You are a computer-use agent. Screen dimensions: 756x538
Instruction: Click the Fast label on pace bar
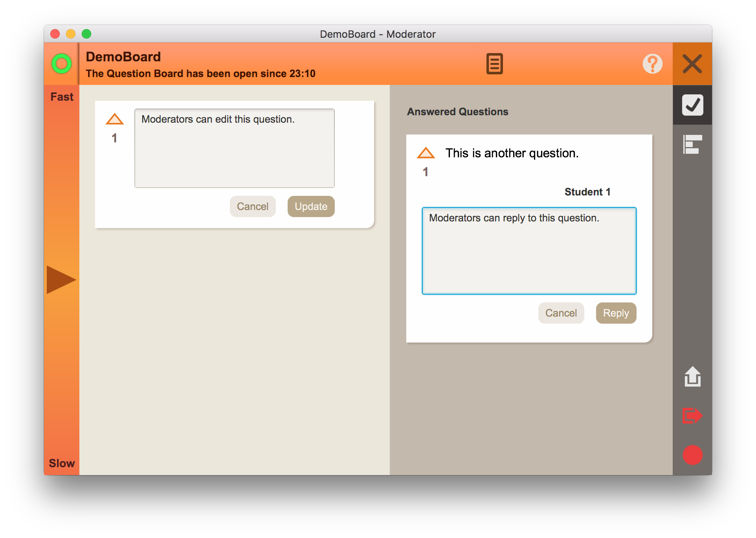tap(62, 97)
